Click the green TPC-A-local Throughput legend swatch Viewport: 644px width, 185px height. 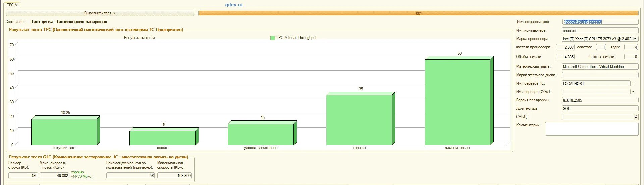pyautogui.click(x=272, y=38)
